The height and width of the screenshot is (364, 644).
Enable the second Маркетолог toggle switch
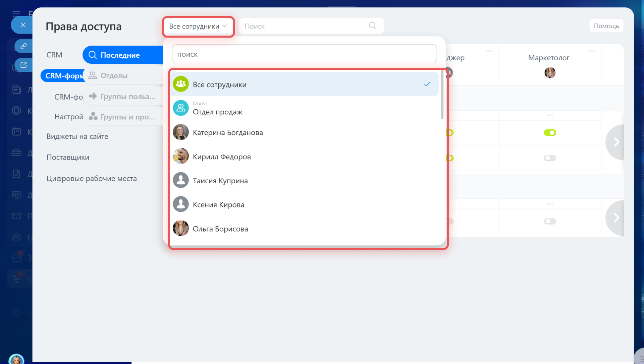click(550, 158)
